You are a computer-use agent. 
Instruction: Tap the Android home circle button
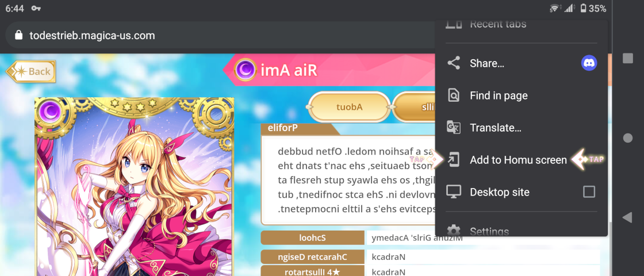tap(627, 138)
